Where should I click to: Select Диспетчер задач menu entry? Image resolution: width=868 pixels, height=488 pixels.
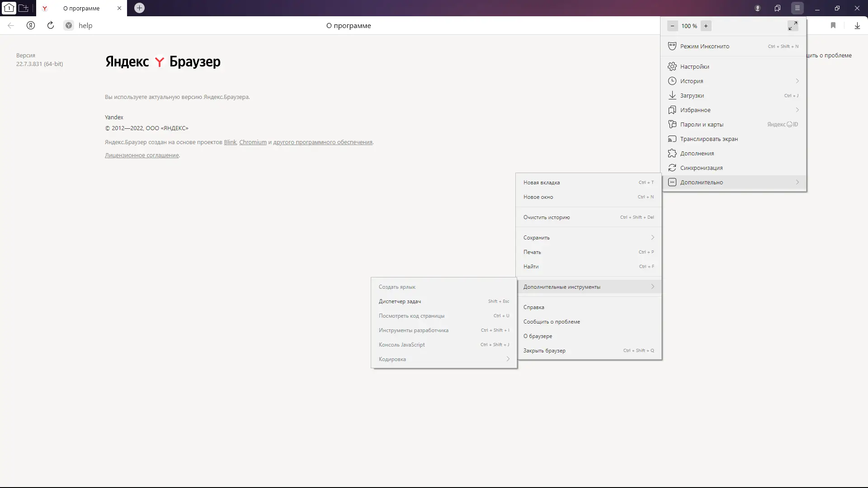point(400,301)
